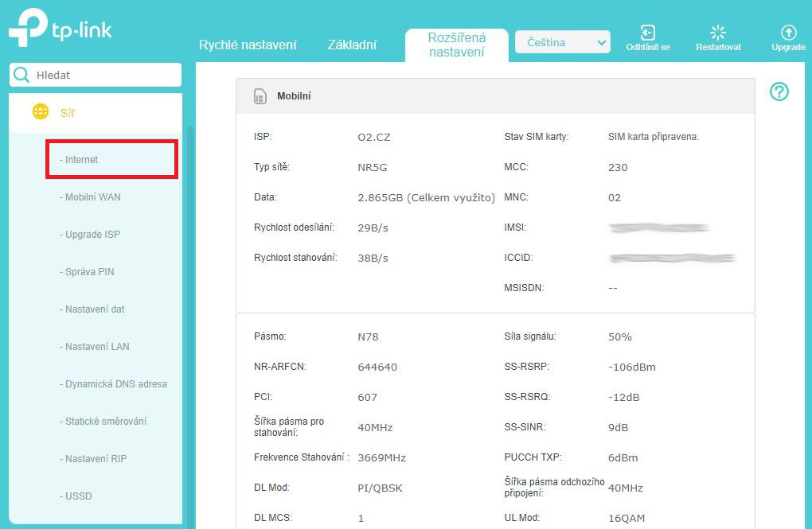
Task: Click the Odhlásit se logout icon
Action: 647,33
